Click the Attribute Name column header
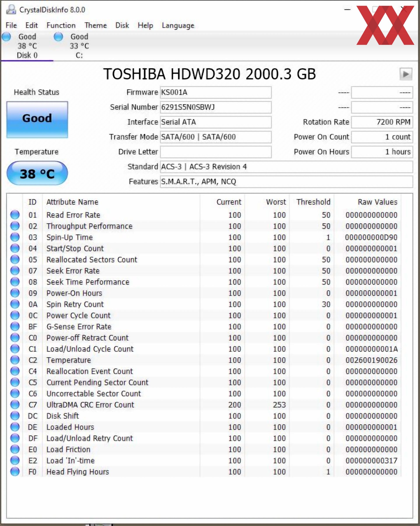420x526 pixels. tap(72, 202)
